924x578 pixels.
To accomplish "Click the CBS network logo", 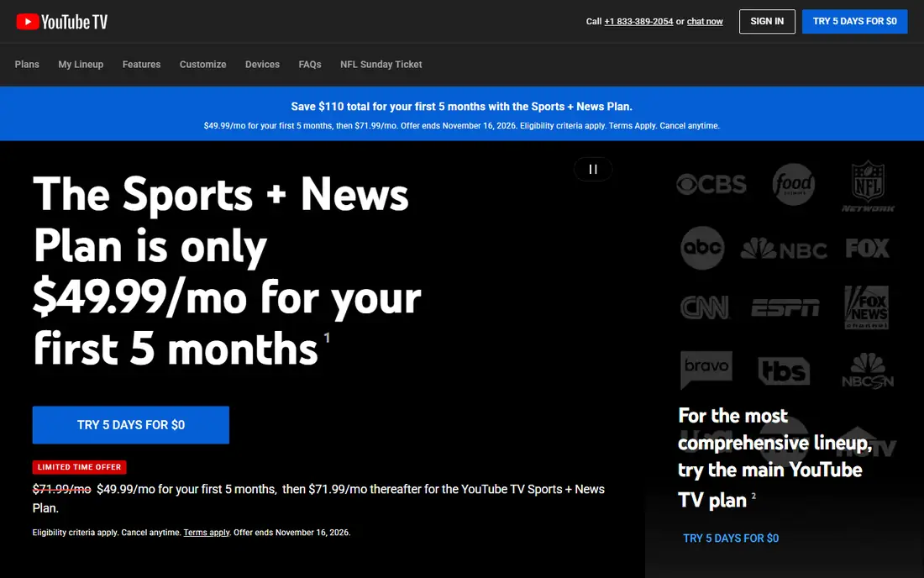I will coord(711,185).
